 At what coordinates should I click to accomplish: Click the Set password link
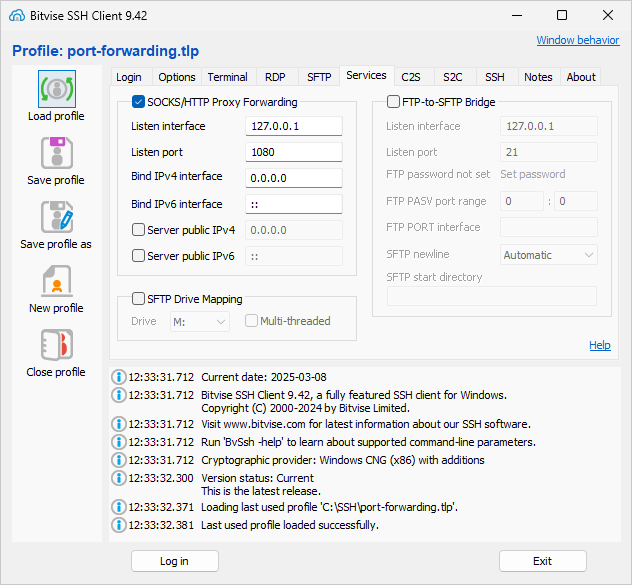[x=533, y=174]
